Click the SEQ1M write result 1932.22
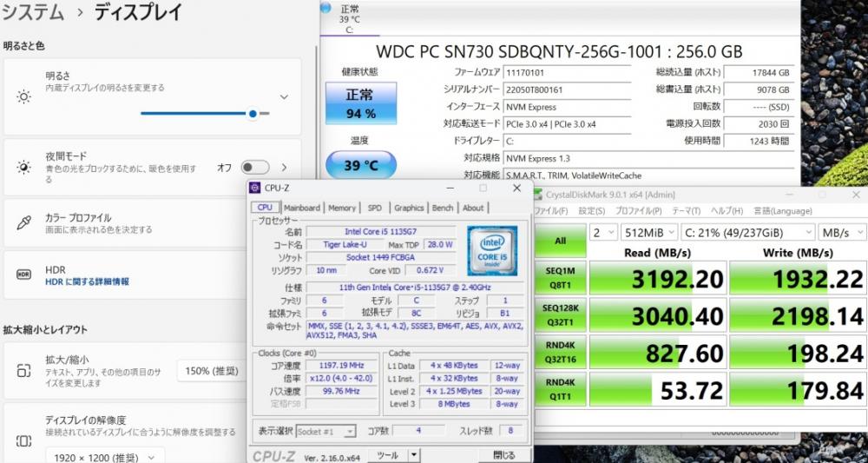The width and height of the screenshot is (868, 463). click(799, 278)
